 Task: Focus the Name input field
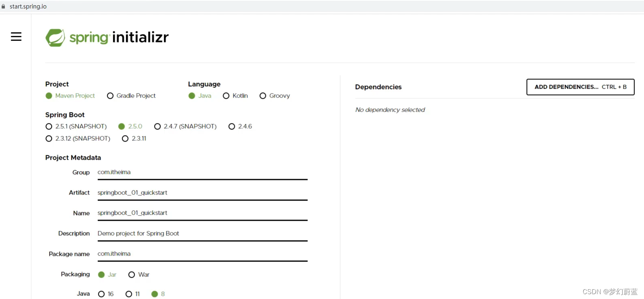203,213
